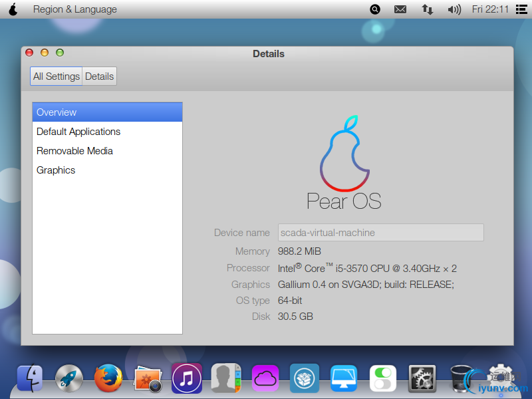This screenshot has height=399, width=532.
Task: Open the session list menu icon
Action: coord(521,9)
